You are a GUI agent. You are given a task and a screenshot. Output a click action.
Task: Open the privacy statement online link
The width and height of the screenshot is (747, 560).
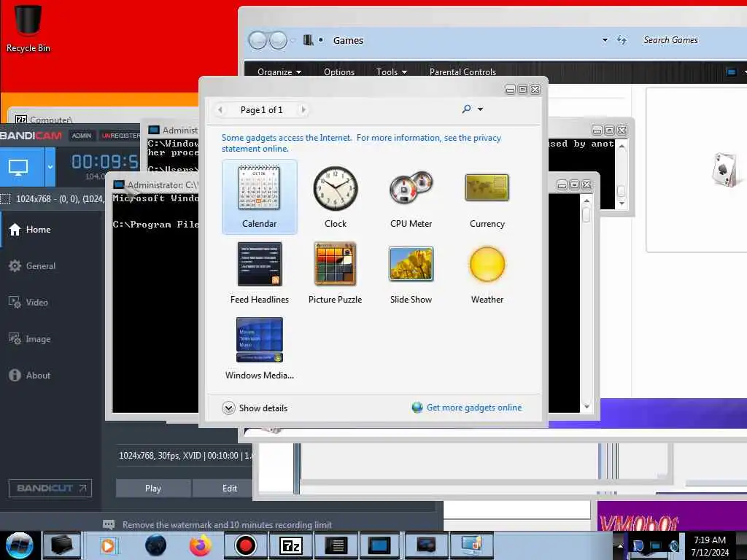tap(360, 143)
